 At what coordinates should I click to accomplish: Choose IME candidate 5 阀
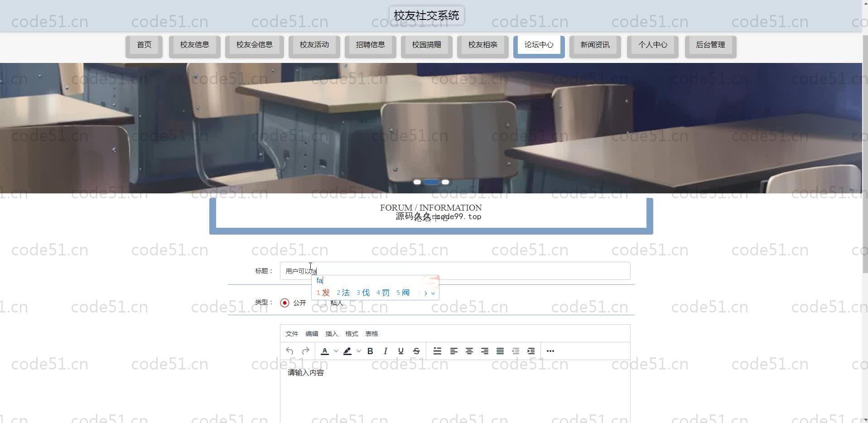[x=403, y=293]
